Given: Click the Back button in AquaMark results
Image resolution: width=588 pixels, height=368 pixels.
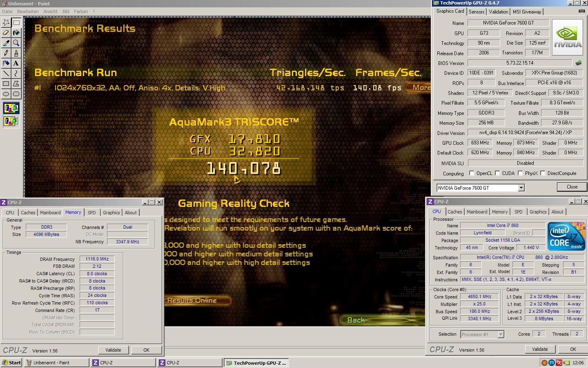Looking at the screenshot, I should click(x=383, y=320).
